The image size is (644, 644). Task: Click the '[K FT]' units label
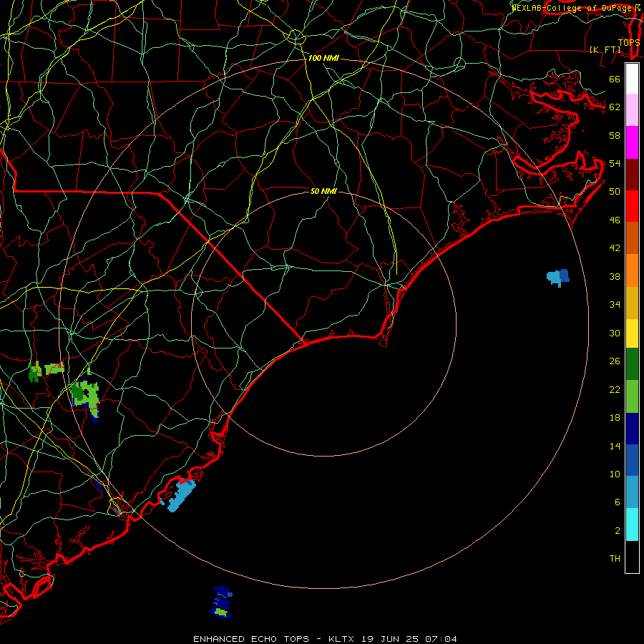click(x=605, y=49)
